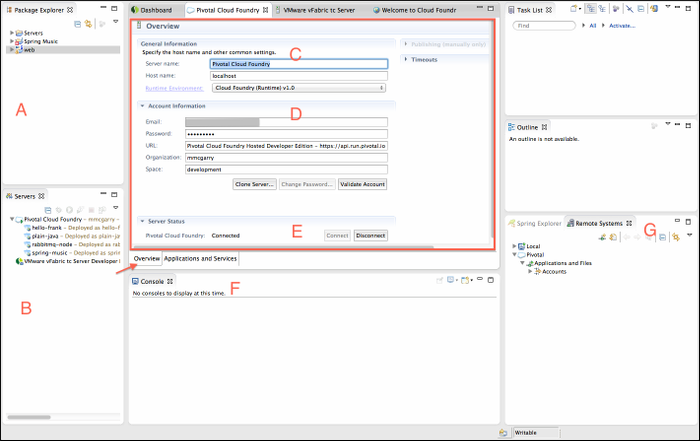Collapse Pivotal Cloud Foundry server node
Image resolution: width=700 pixels, height=441 pixels.
point(12,219)
